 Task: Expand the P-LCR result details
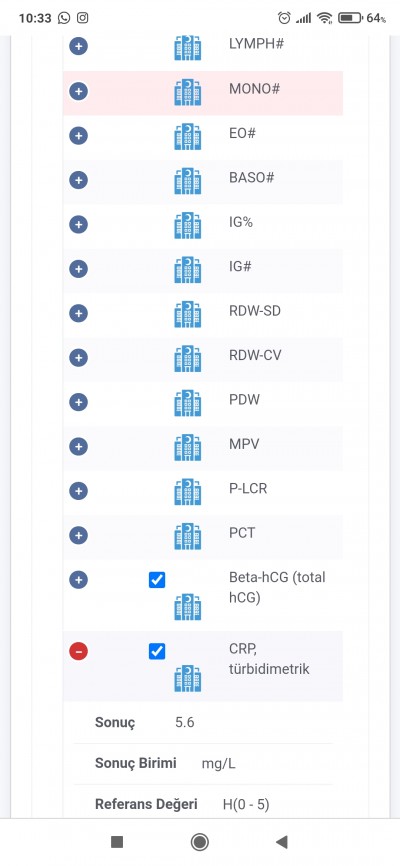point(78,490)
